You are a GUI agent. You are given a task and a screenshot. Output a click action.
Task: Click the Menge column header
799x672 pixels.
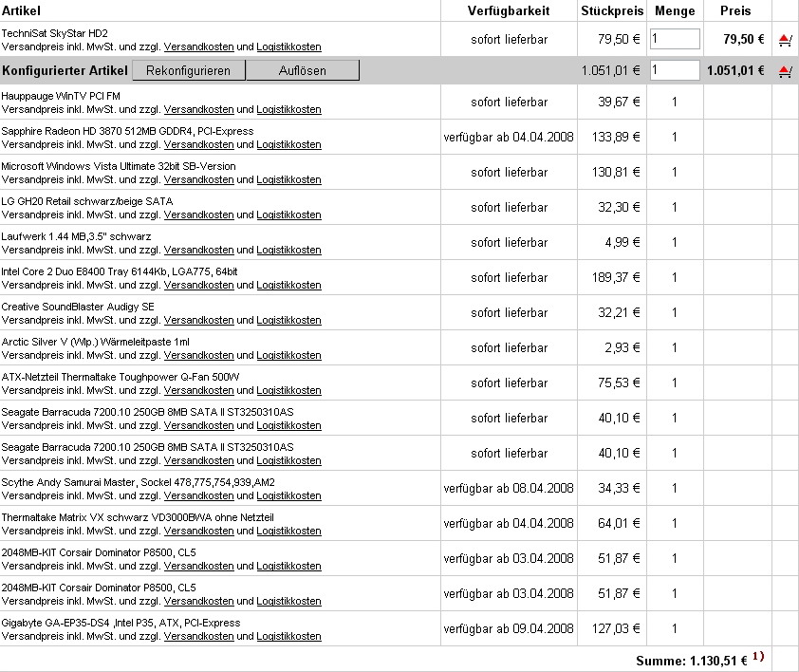pyautogui.click(x=675, y=10)
